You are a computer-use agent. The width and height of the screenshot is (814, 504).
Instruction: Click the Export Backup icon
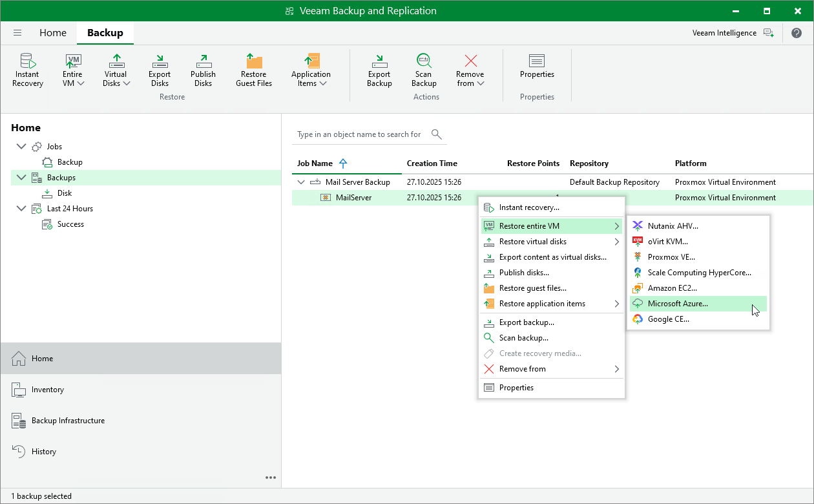(x=379, y=69)
